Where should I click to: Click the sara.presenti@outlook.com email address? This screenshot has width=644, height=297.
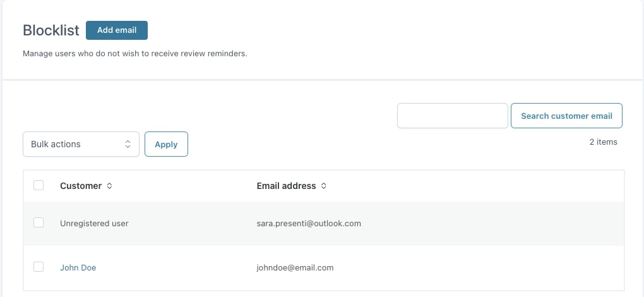(x=309, y=224)
